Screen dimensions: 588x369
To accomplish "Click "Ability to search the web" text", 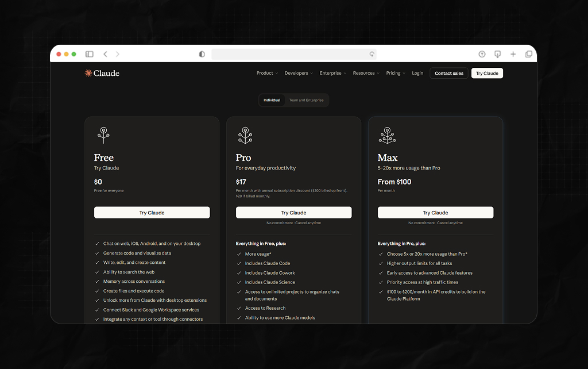I will 129,272.
